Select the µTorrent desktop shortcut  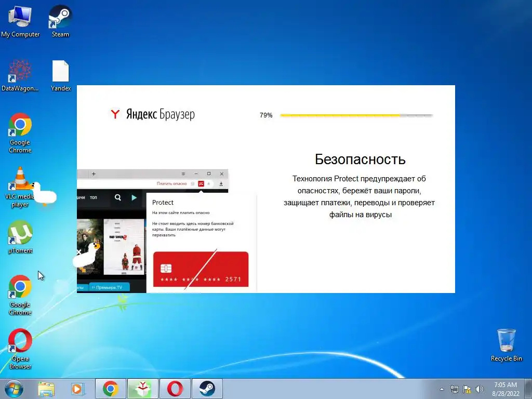click(20, 237)
